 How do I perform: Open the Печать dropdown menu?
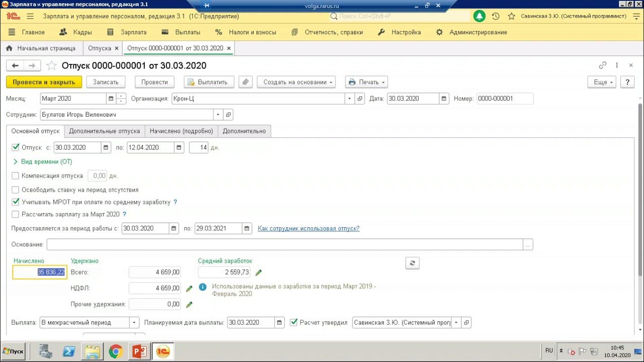pyautogui.click(x=366, y=82)
